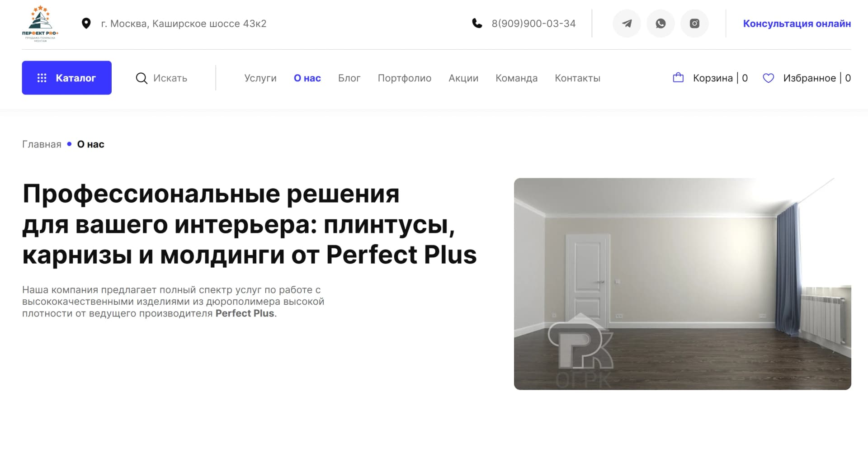Click the О нас breadcrumb entry
The width and height of the screenshot is (868, 459).
(91, 144)
